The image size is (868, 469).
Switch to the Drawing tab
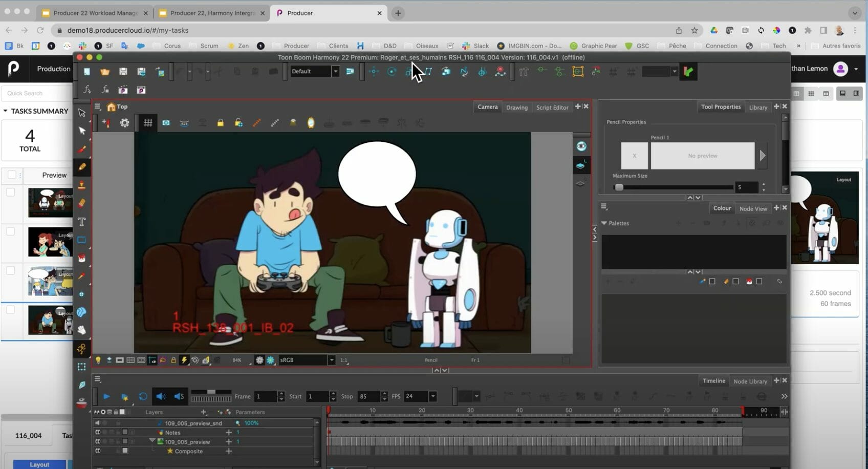coord(516,107)
